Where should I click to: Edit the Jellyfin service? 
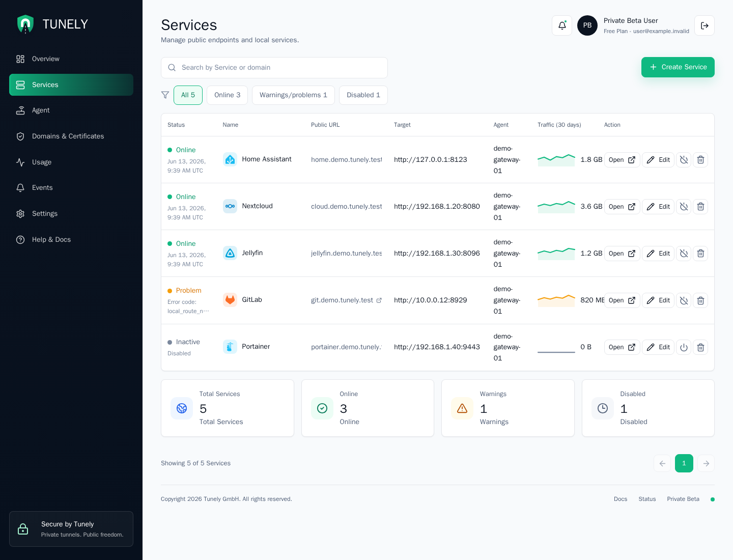click(x=658, y=254)
